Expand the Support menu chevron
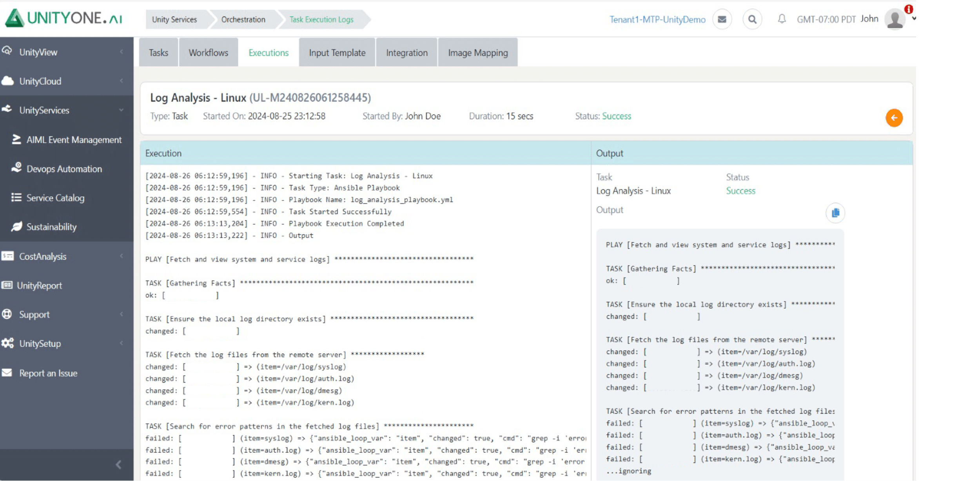 click(122, 314)
